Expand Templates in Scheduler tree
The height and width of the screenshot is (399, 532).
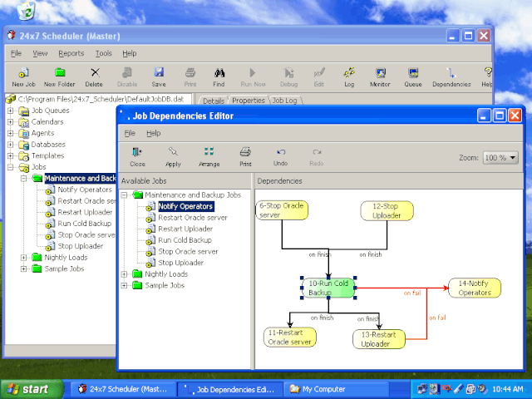11,155
